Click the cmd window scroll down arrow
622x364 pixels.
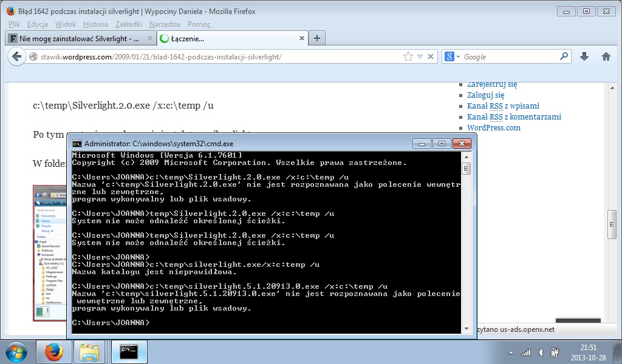click(466, 329)
